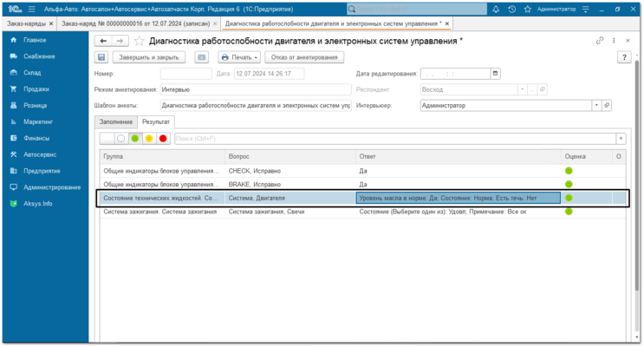Click Отказ от анкетирования button
644x347 pixels.
304,57
